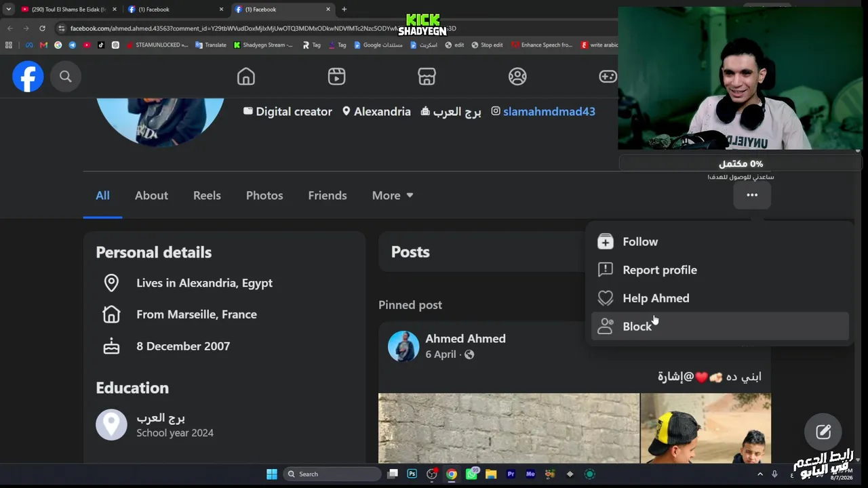Open the left pinned post photo
868x488 pixels.
(509, 428)
